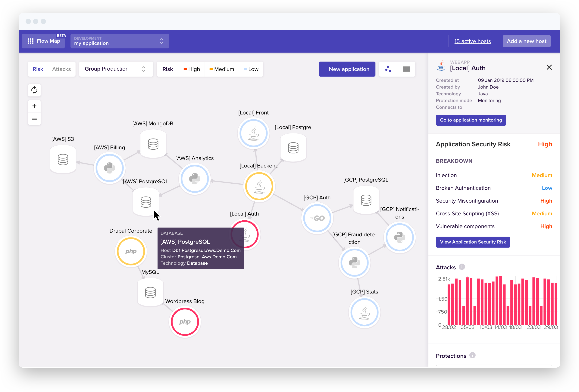
Task: Open the 15 active hosts link
Action: (x=472, y=41)
